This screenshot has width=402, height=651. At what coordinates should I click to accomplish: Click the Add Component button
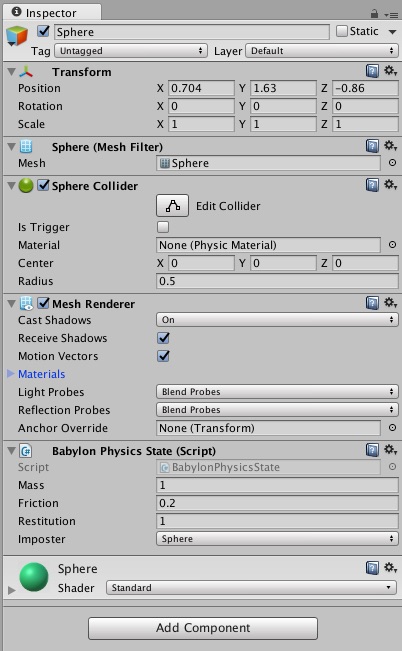click(203, 628)
